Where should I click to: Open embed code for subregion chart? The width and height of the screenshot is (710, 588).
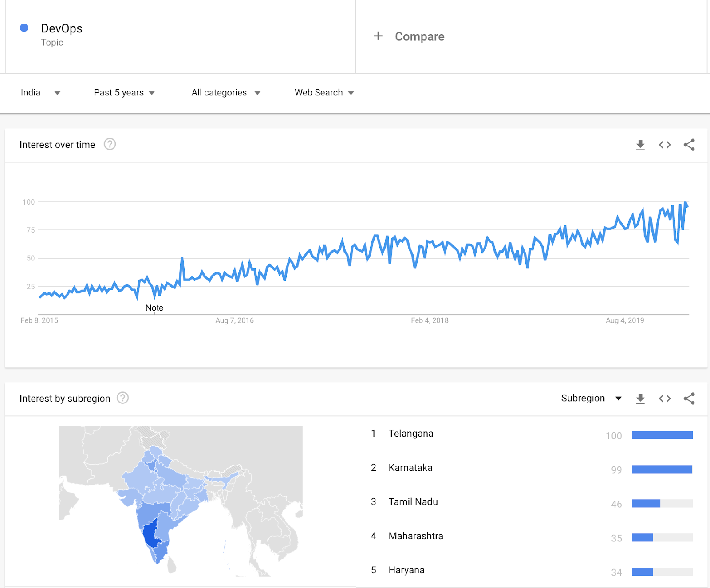point(664,399)
